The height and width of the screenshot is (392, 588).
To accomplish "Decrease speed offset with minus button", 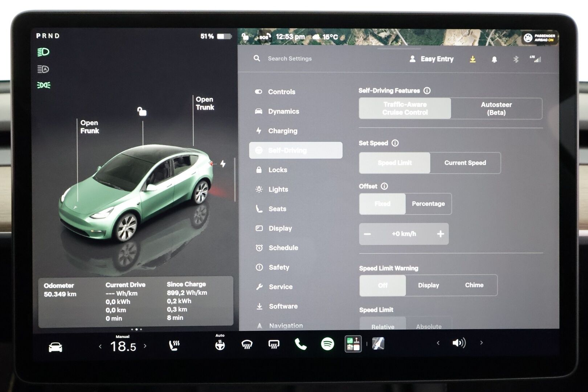I will click(367, 234).
